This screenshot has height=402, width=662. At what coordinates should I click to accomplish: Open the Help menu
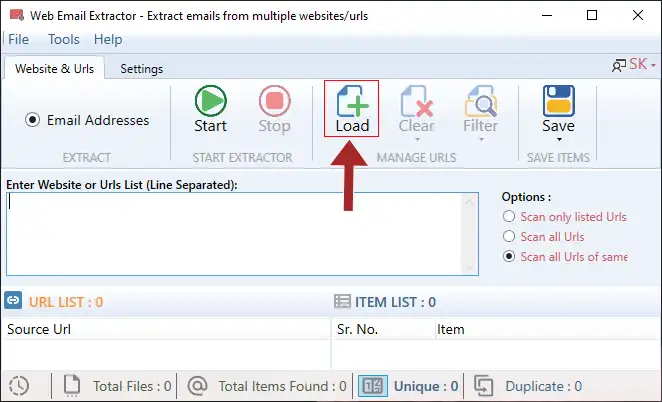click(108, 39)
